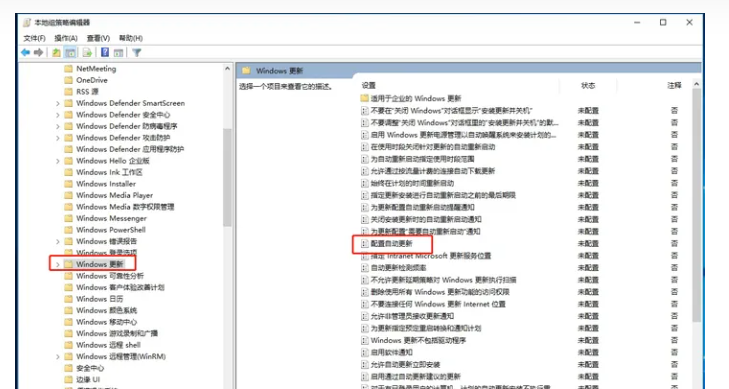Click the forward arrow toolbar icon

[x=39, y=53]
